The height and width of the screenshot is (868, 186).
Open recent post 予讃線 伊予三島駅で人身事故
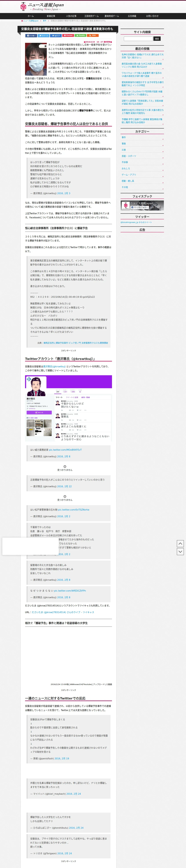coord(142,121)
